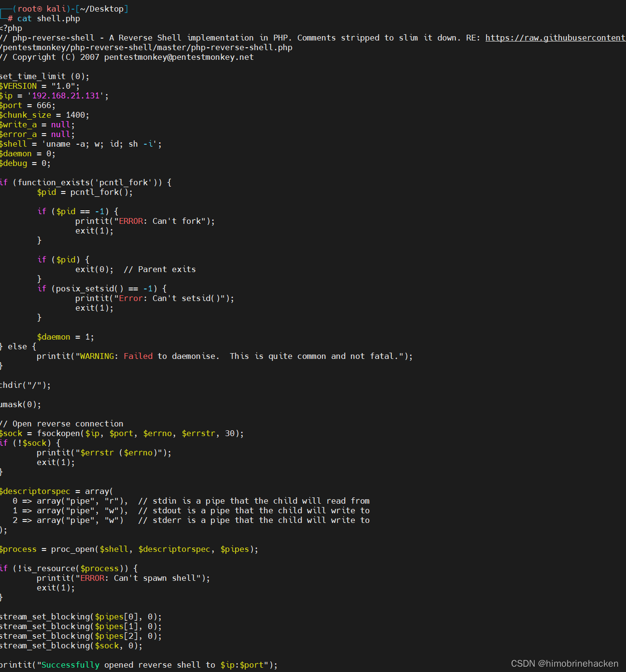Open the raw.githubusercontent URL link
This screenshot has width=626, height=672.
(556, 38)
